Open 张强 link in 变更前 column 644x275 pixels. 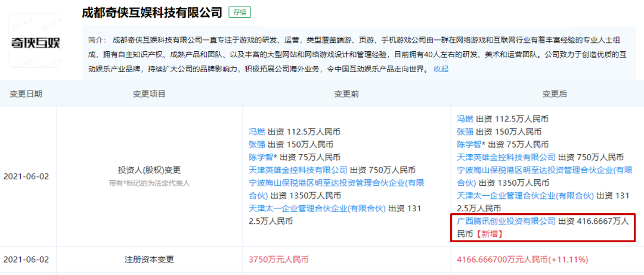click(257, 145)
